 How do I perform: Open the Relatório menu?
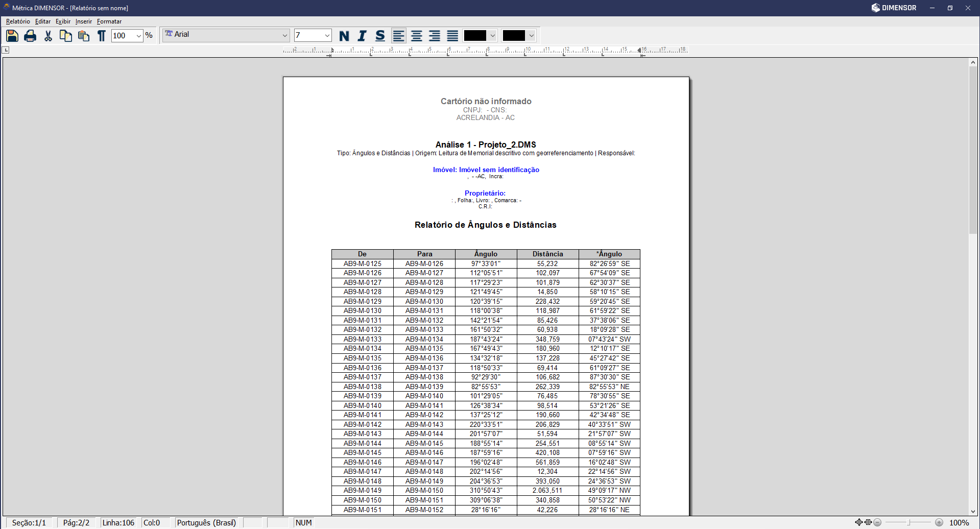[18, 21]
